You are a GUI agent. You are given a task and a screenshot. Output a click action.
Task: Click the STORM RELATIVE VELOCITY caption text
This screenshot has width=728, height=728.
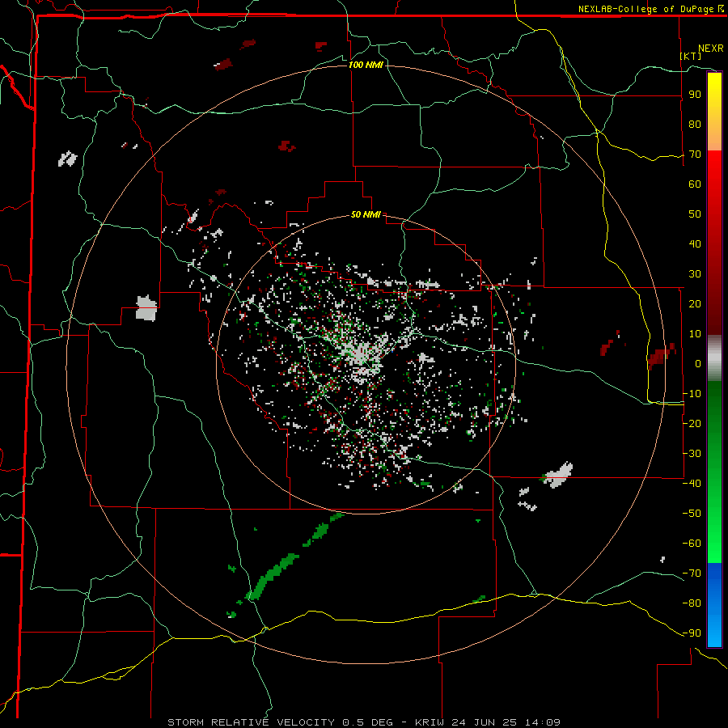pyautogui.click(x=251, y=722)
